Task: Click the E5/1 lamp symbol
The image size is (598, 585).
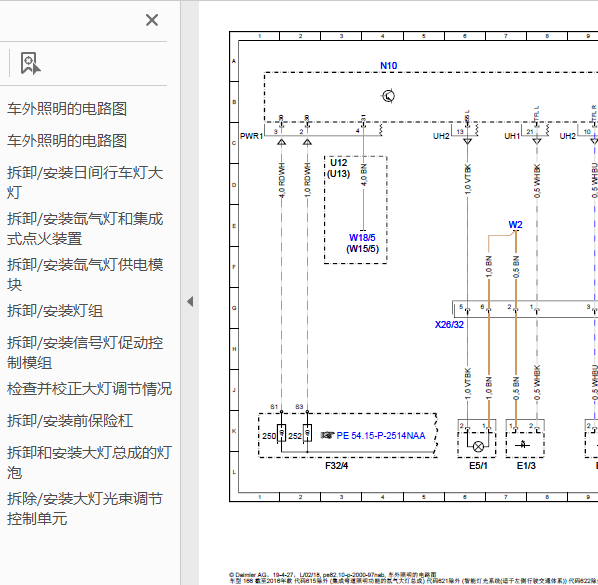Action: point(478,446)
